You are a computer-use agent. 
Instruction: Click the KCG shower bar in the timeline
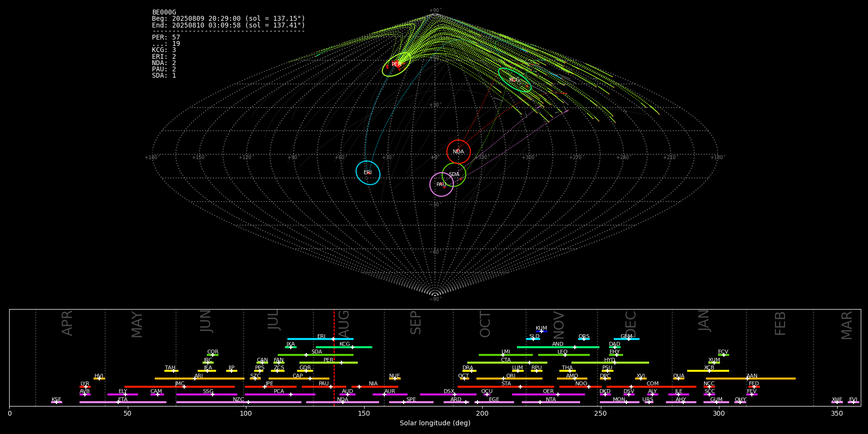pos(344,347)
